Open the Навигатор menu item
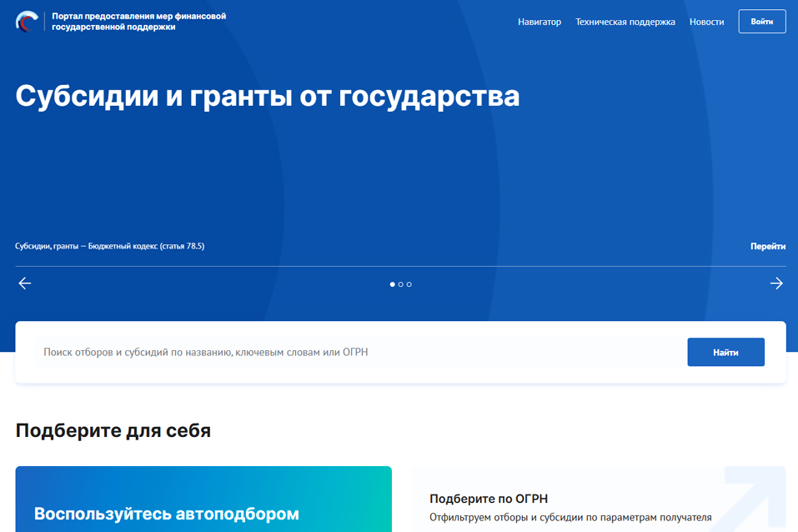The image size is (798, 532). pyautogui.click(x=539, y=22)
